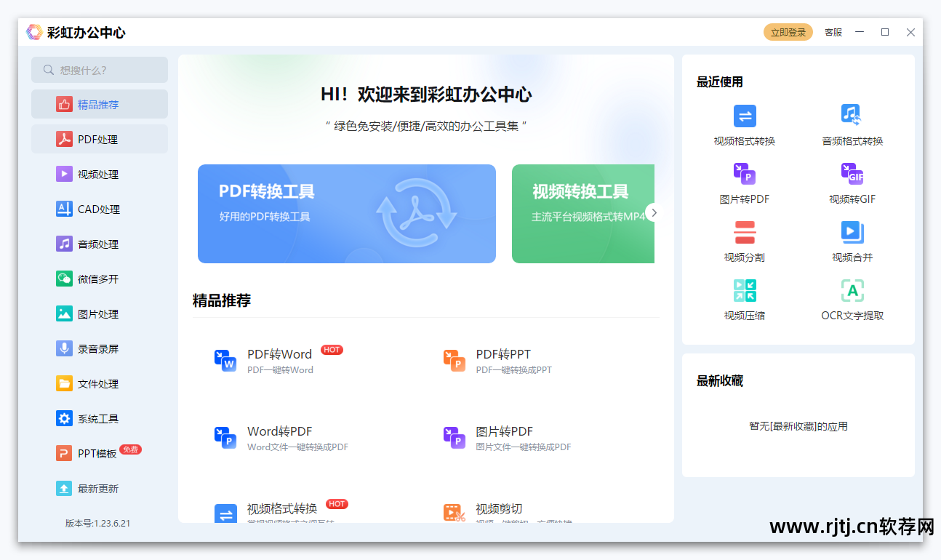Open the 视频合并 tool icon
This screenshot has height=560, width=941.
point(852,233)
